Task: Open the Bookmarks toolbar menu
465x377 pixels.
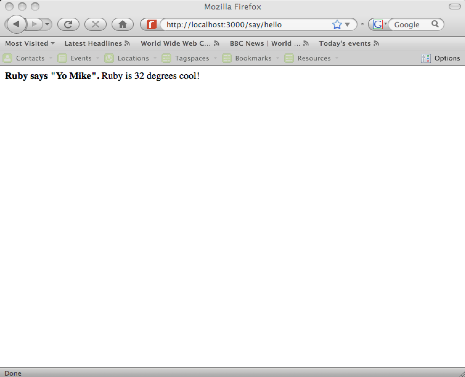Action: point(253,58)
